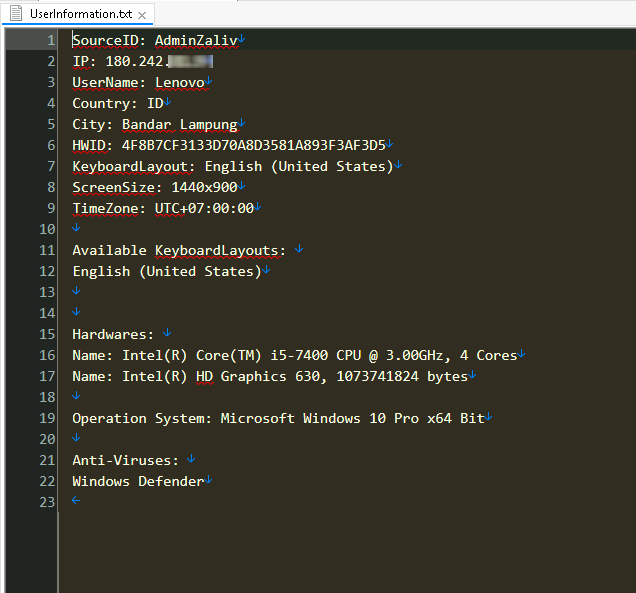Click the document icon on UserInformation.txt tab
The height and width of the screenshot is (593, 636).
click(16, 13)
